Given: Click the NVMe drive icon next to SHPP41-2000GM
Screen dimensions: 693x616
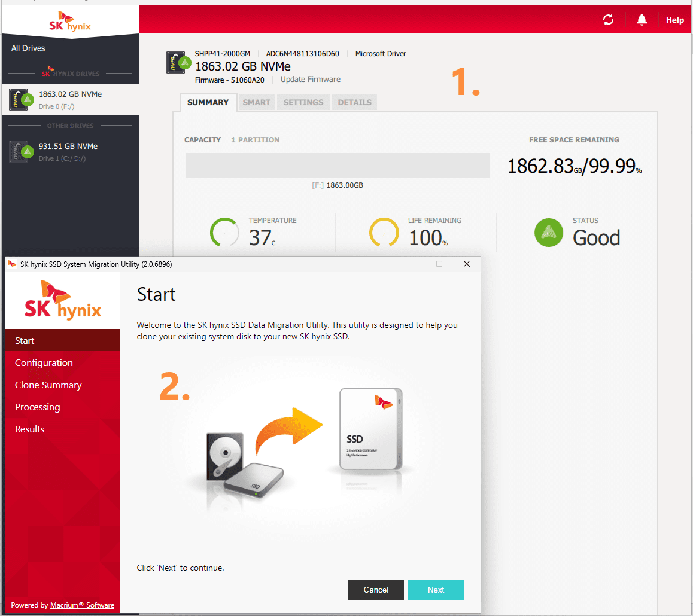Looking at the screenshot, I should click(x=178, y=63).
